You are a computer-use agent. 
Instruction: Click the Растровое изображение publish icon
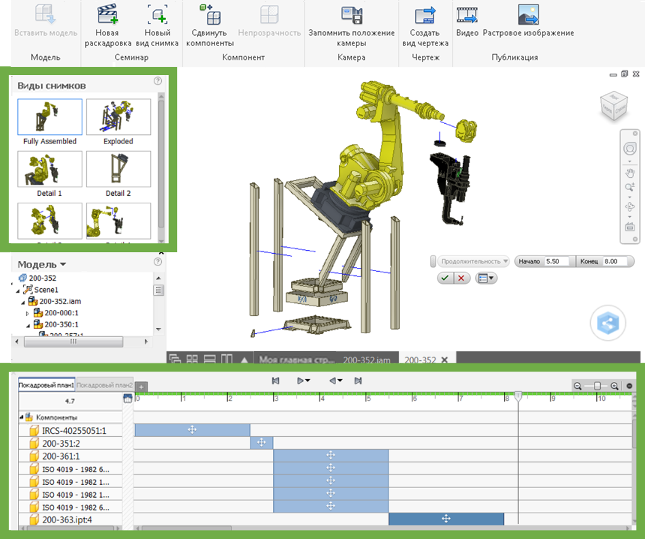tap(529, 15)
